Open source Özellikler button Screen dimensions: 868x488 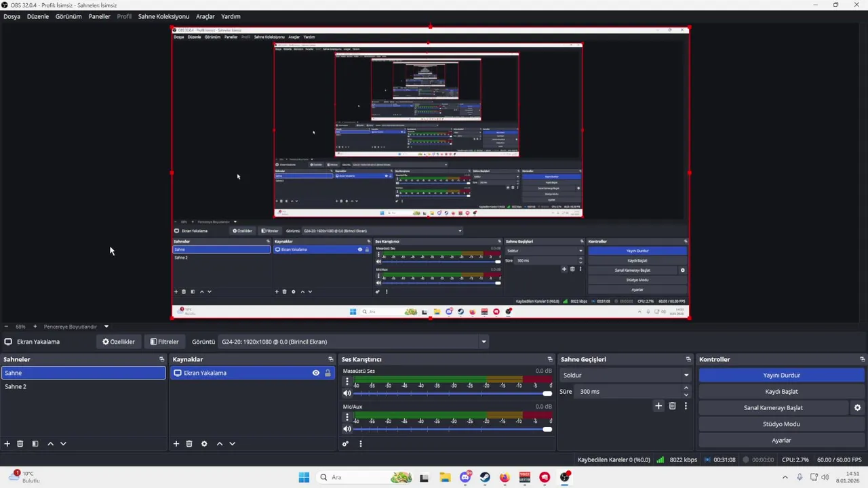119,342
